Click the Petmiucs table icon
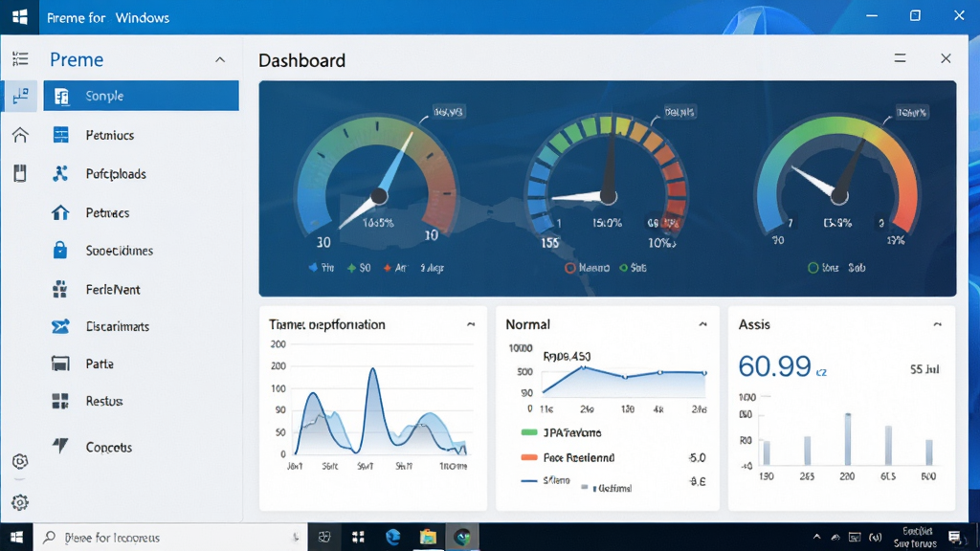The width and height of the screenshot is (980, 551). tap(60, 135)
